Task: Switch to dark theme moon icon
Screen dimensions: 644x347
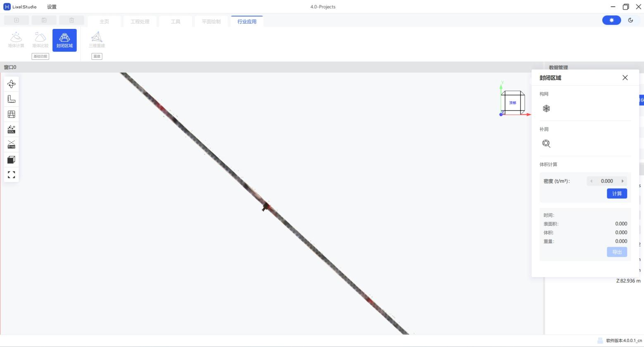Action: [631, 20]
